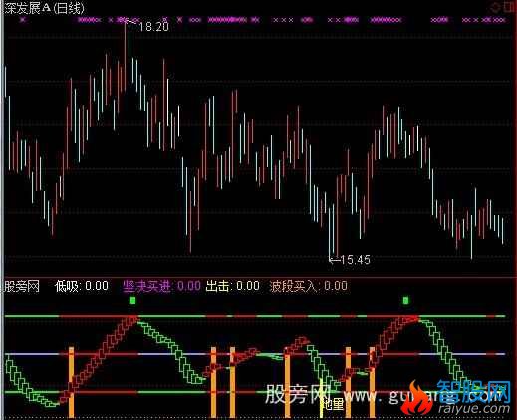Viewport: 517px width, 420px height.
Task: Click the 出击: 0.00 indicator value
Action: pos(233,286)
